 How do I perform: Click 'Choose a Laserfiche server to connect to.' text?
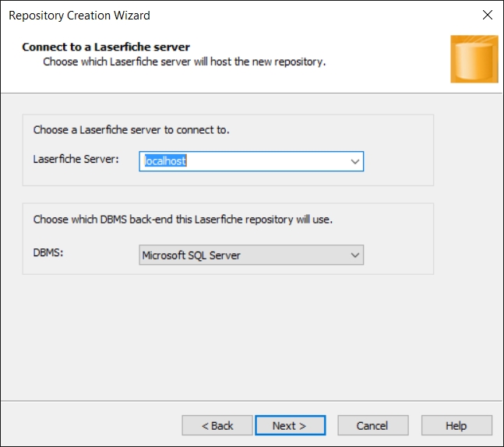[131, 130]
